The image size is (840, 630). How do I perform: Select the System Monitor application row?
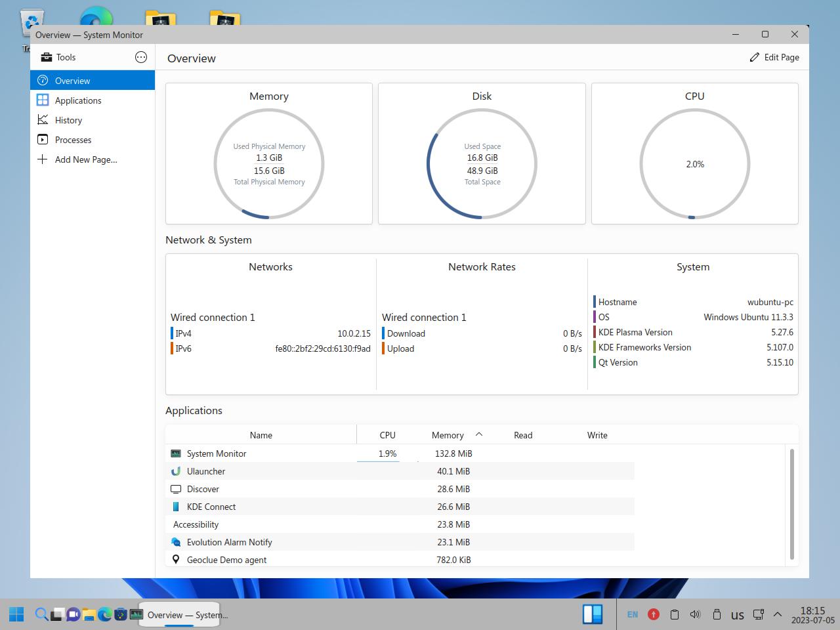217,453
